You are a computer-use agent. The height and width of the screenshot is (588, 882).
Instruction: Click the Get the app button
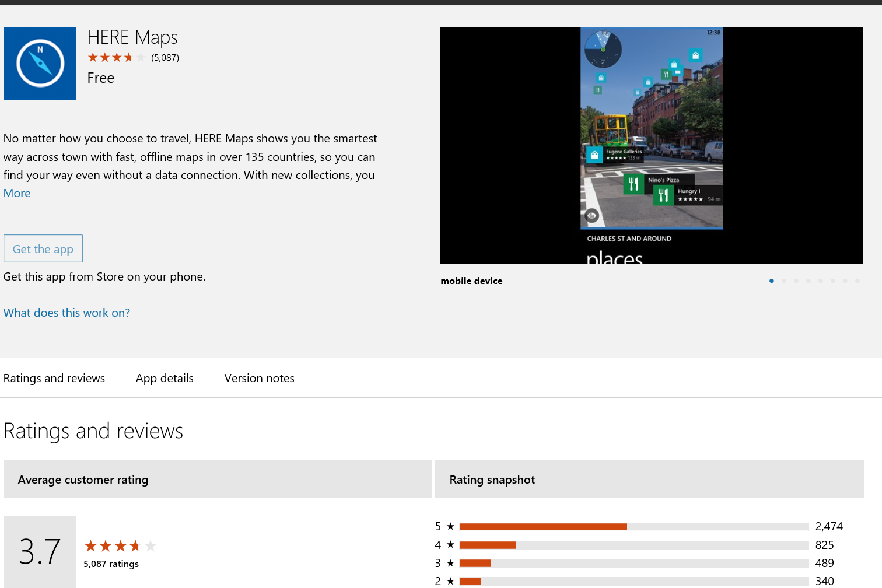43,249
